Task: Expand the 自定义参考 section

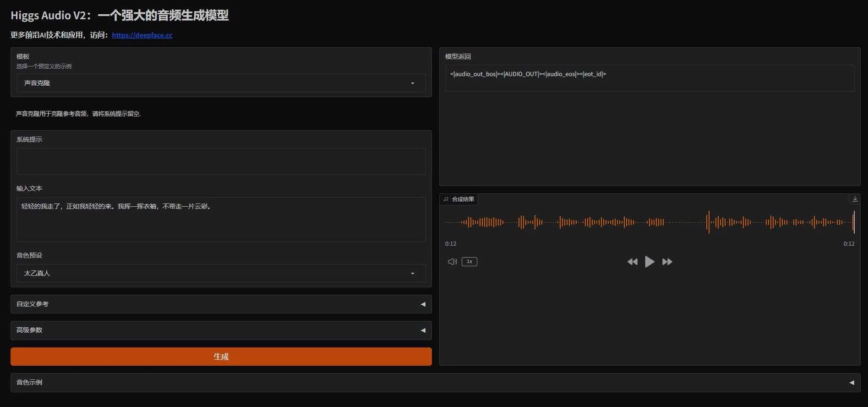Action: click(221, 304)
